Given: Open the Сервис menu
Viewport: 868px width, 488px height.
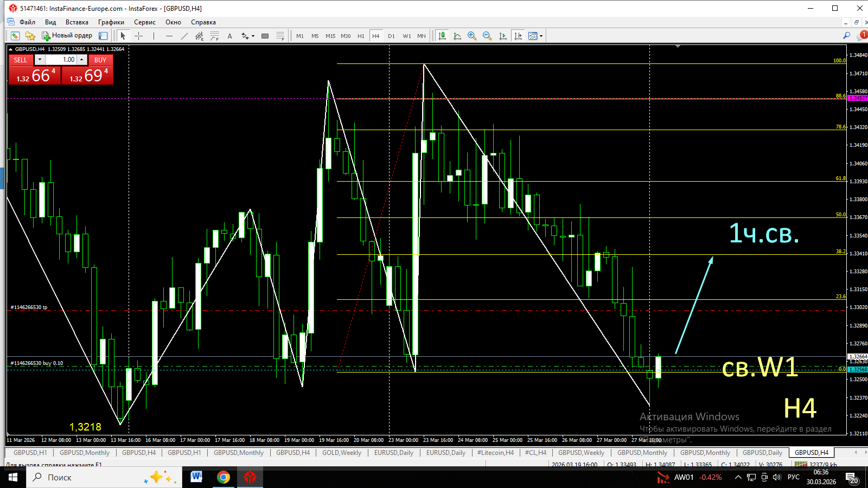Looking at the screenshot, I should (145, 22).
